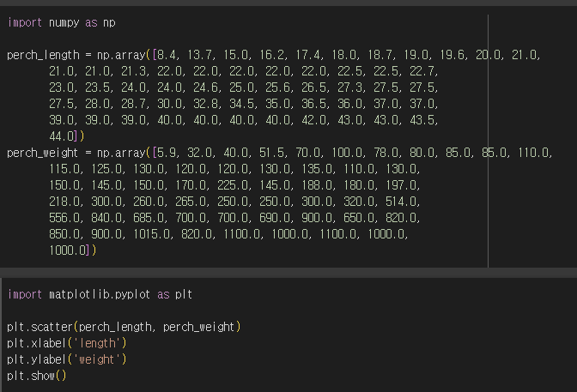577x392 pixels.
Task: Click the value 42.0 in perch_length
Action: point(314,120)
